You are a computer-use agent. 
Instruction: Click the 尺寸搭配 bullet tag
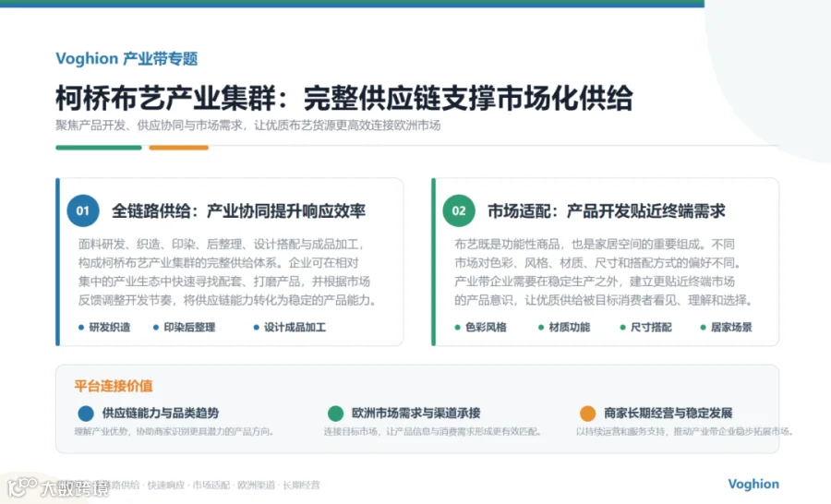pyautogui.click(x=645, y=328)
